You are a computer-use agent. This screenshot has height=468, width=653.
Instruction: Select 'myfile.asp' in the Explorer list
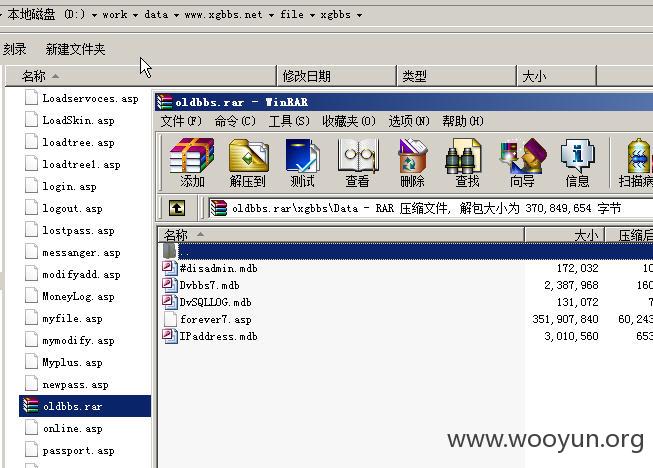tap(72, 319)
